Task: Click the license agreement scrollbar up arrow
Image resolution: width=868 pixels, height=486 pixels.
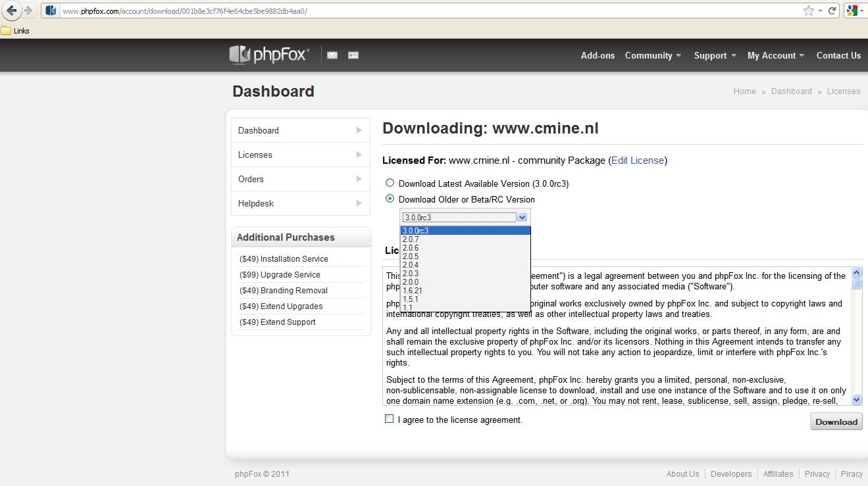Action: [856, 272]
